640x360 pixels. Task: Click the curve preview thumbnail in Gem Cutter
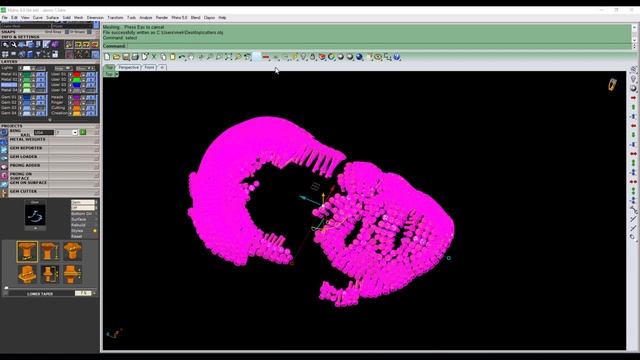click(x=35, y=215)
